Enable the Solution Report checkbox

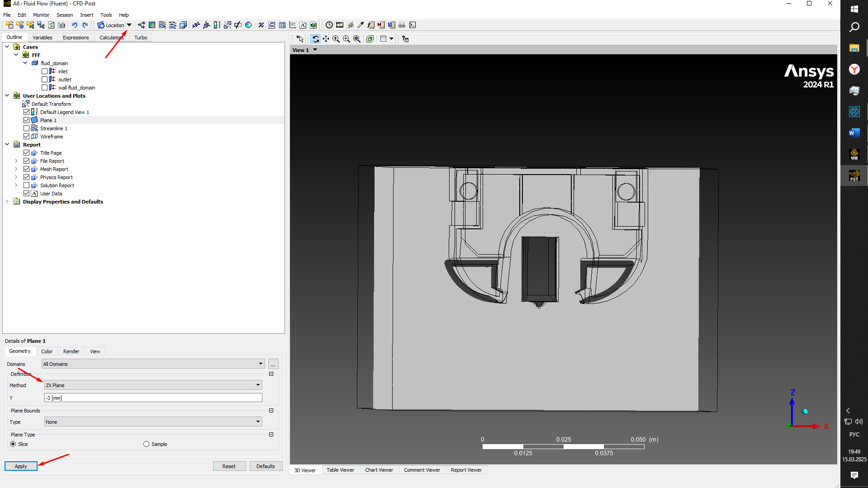click(x=26, y=185)
